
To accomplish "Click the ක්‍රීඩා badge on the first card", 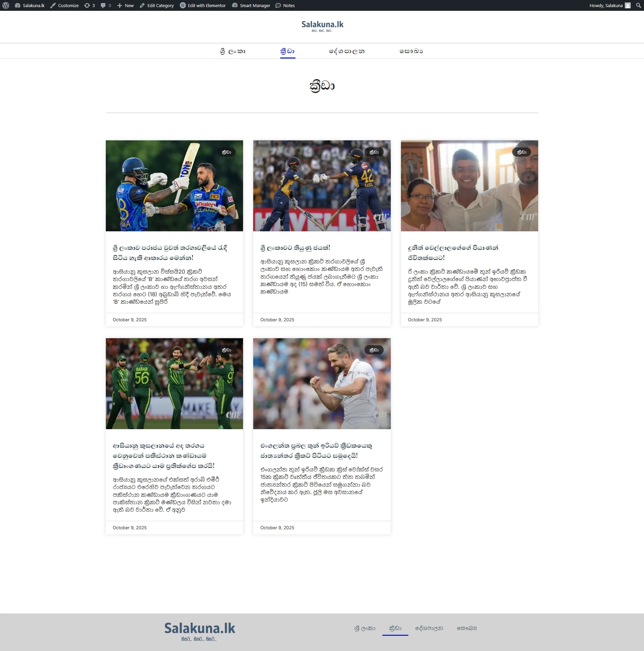I will point(226,152).
